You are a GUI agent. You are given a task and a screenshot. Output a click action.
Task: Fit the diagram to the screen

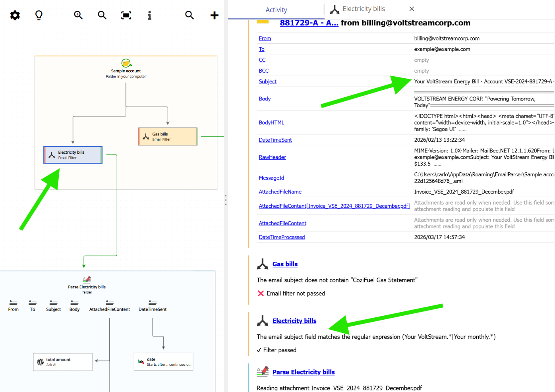click(126, 15)
